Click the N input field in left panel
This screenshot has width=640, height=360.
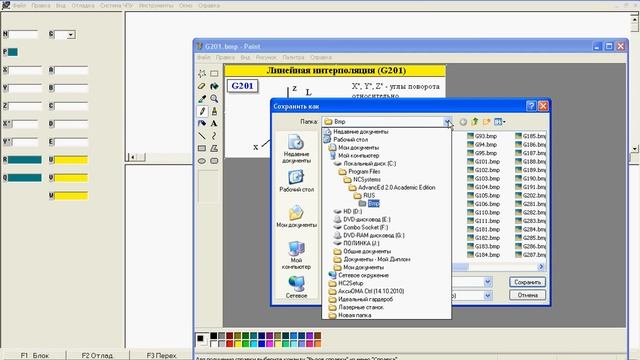click(x=23, y=35)
